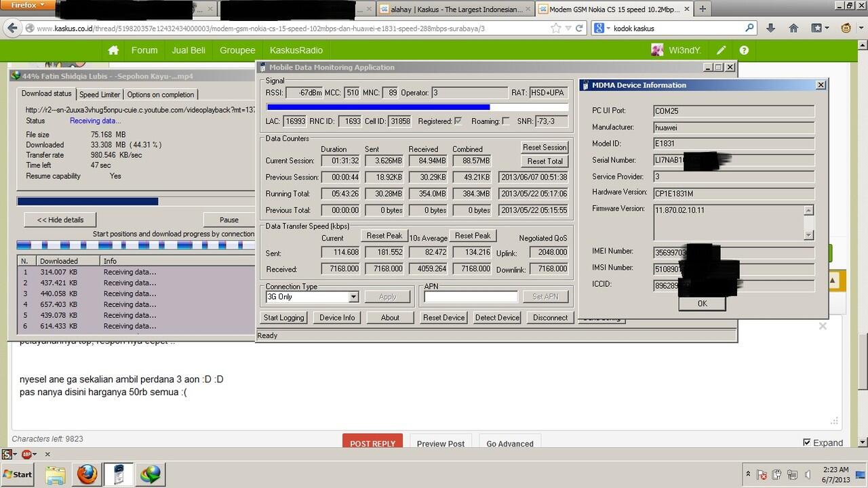
Task: Reset Peak for 10s Average speed
Action: [473, 236]
